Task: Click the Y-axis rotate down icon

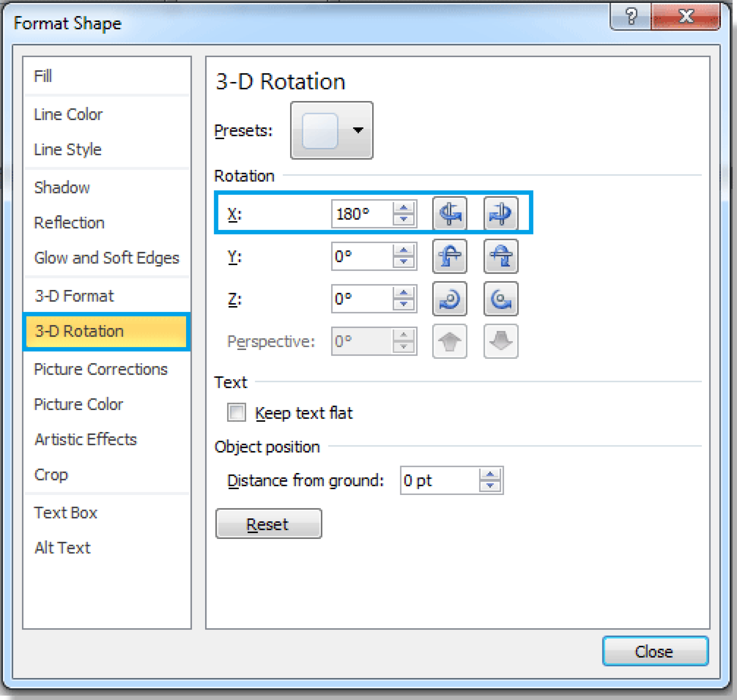Action: coord(500,257)
